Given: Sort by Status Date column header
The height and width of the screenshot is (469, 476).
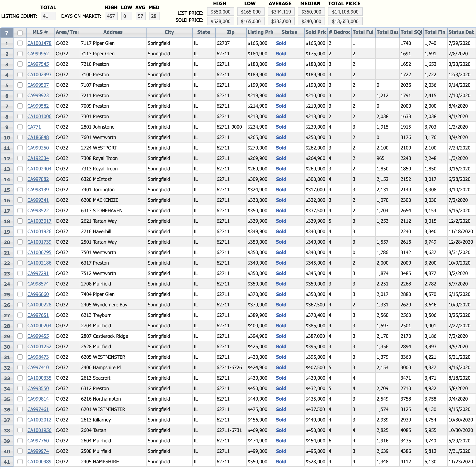Looking at the screenshot, I should click(461, 32).
